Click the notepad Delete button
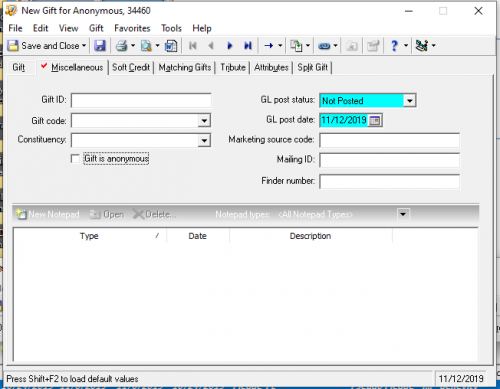 click(155, 214)
